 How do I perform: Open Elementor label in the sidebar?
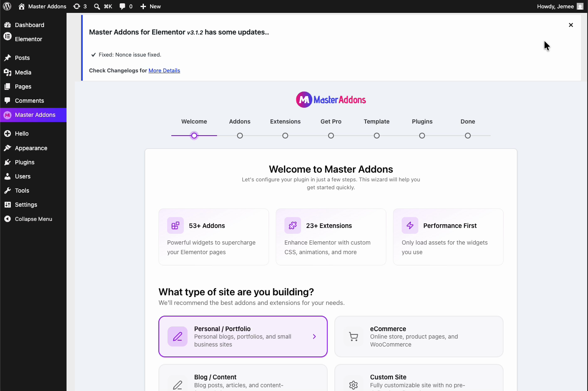(x=29, y=39)
